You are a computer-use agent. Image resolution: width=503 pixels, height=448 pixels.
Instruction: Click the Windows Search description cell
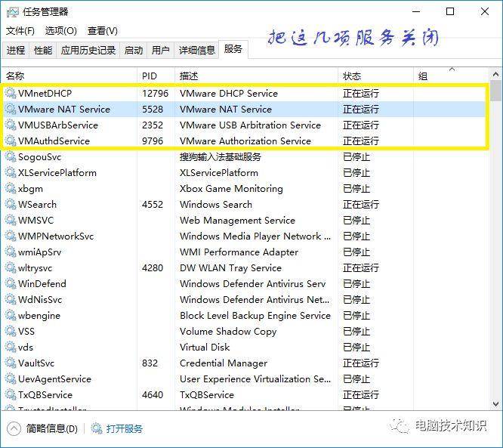pyautogui.click(x=216, y=205)
